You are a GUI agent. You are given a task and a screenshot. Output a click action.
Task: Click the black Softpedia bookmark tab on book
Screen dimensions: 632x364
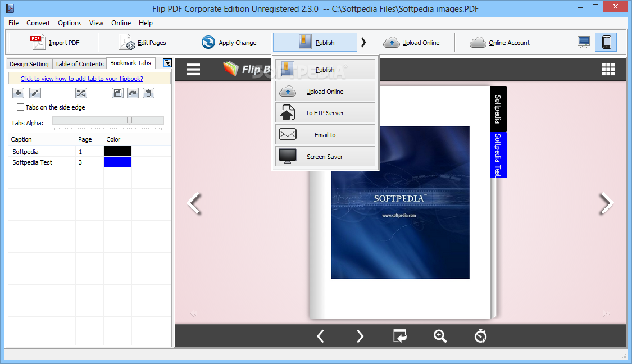[x=499, y=109]
